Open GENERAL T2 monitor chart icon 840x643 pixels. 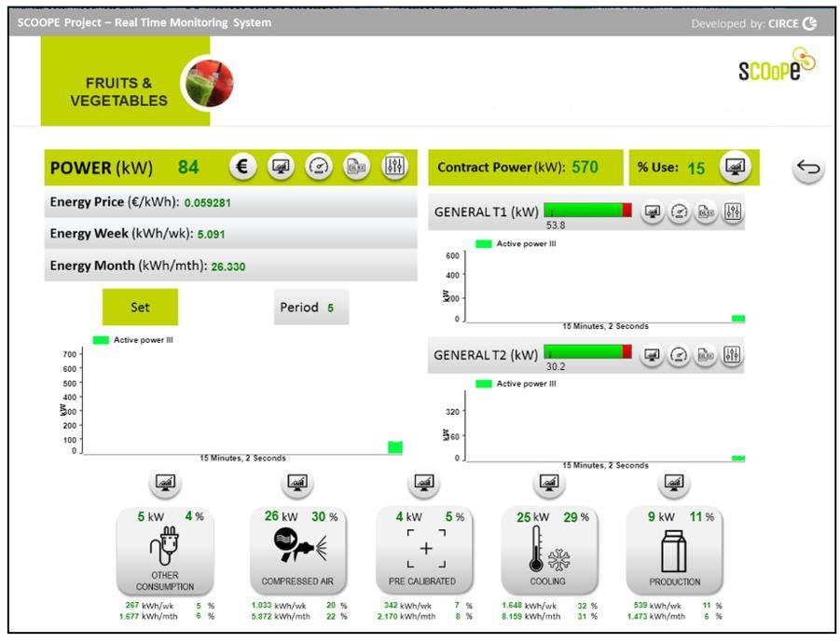(652, 355)
